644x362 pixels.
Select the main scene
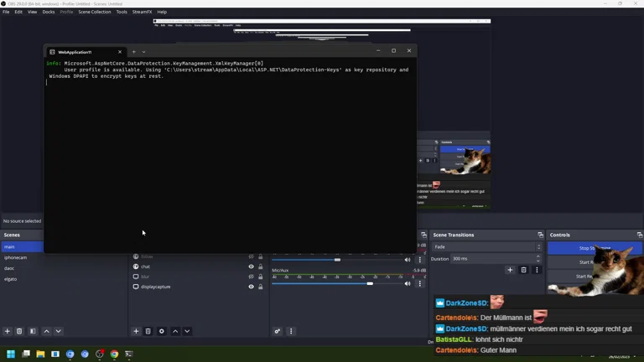(x=22, y=246)
